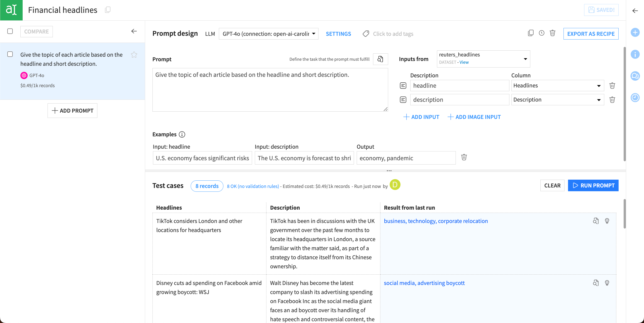Edit the description input name field

[460, 100]
